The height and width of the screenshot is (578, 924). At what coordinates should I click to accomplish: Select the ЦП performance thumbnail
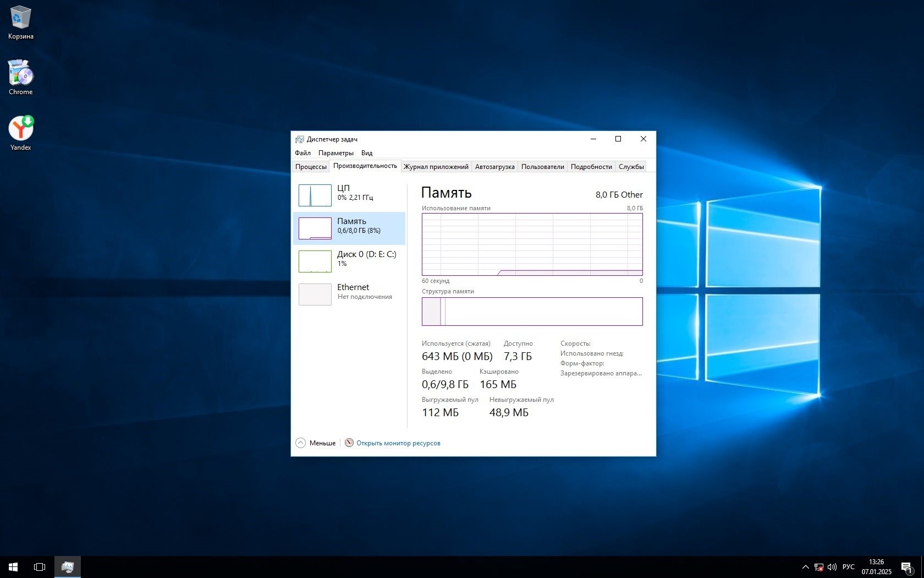coord(349,195)
